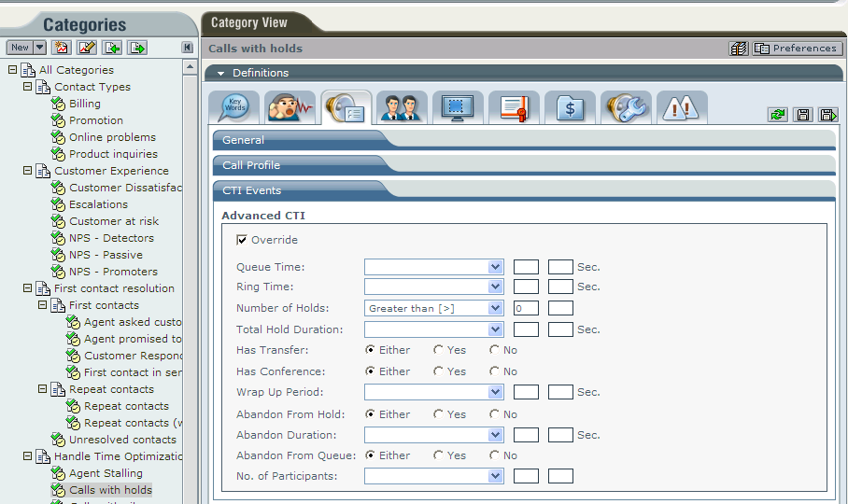Viewport: 848px width, 504px height.
Task: Click the Unresolved contacts category icon
Action: coord(58,440)
